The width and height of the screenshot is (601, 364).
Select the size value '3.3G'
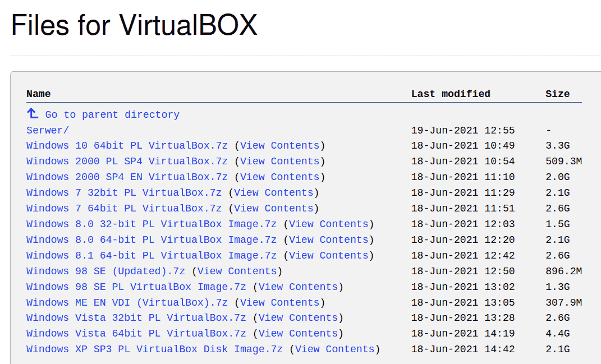point(557,146)
